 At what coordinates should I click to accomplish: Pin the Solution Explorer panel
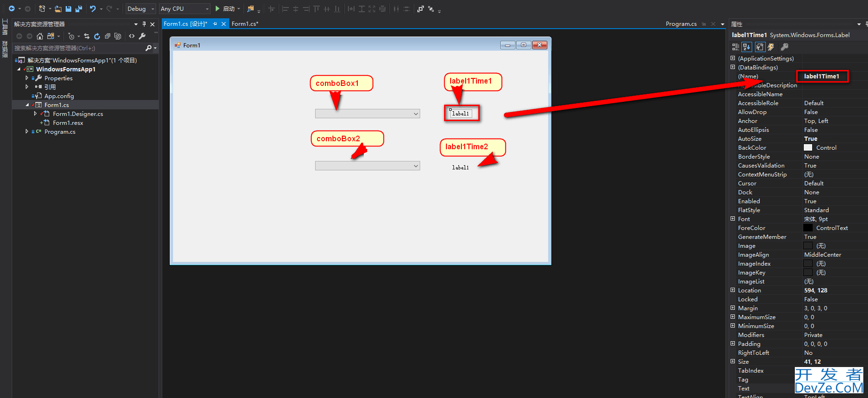point(144,24)
